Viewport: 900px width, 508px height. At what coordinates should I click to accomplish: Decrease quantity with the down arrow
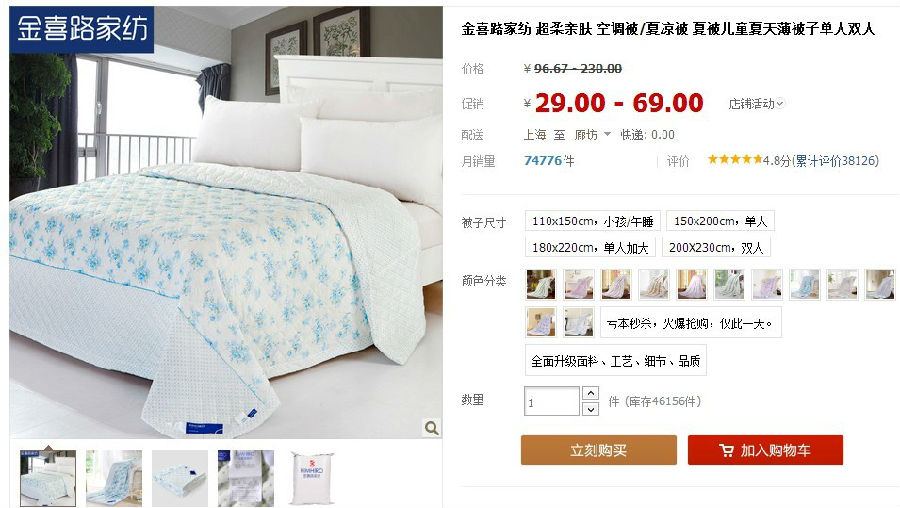591,409
